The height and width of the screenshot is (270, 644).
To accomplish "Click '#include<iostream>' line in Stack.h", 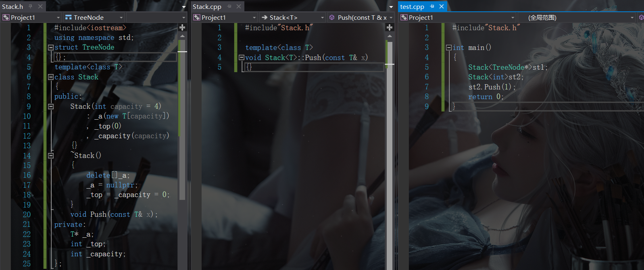I will click(x=90, y=28).
